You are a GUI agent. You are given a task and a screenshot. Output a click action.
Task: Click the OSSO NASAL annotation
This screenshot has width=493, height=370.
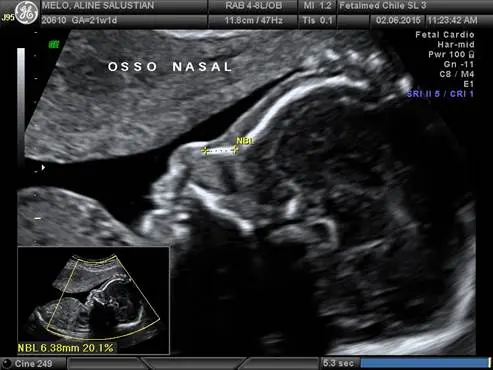coord(170,67)
